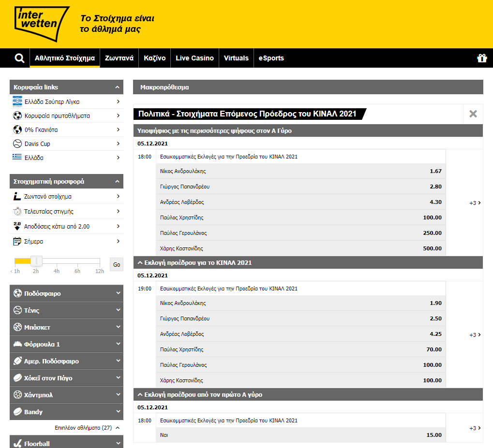
Task: Collapse the Κορυφαία links section
Action: (x=117, y=87)
